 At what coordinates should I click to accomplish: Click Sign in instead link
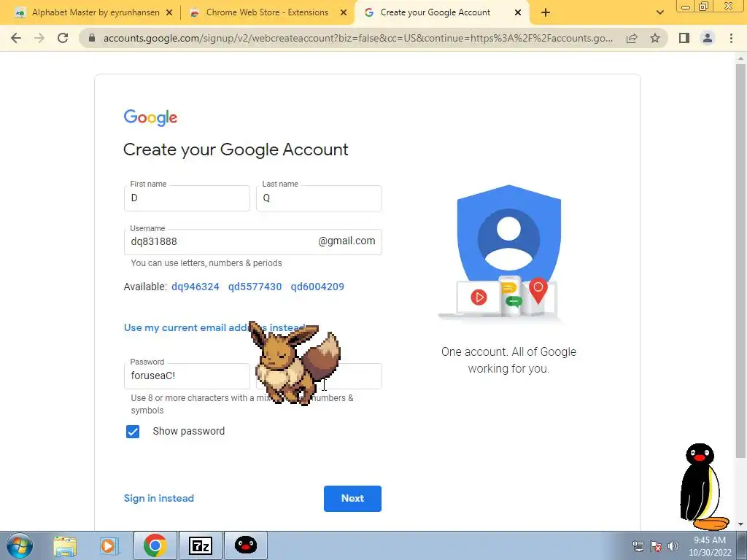(x=158, y=498)
